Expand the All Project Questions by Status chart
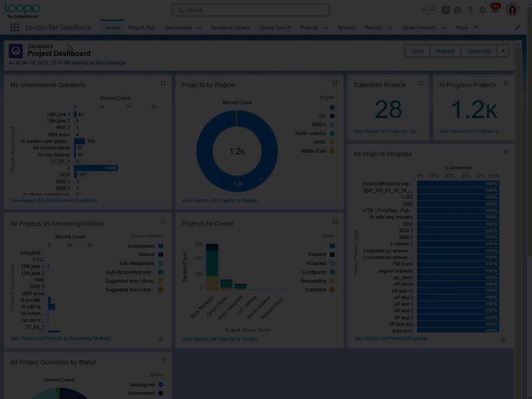Screen dimensions: 532x399 pyautogui.click(x=163, y=360)
